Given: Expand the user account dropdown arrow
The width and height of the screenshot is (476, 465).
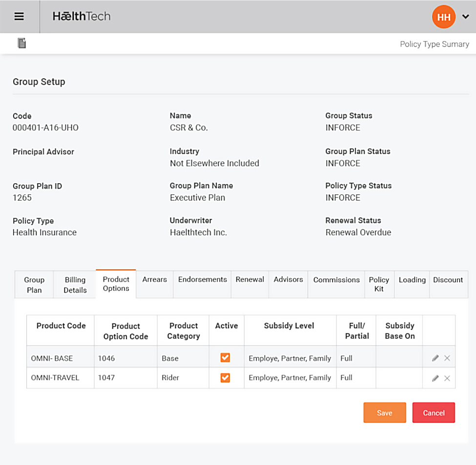Looking at the screenshot, I should tap(465, 17).
